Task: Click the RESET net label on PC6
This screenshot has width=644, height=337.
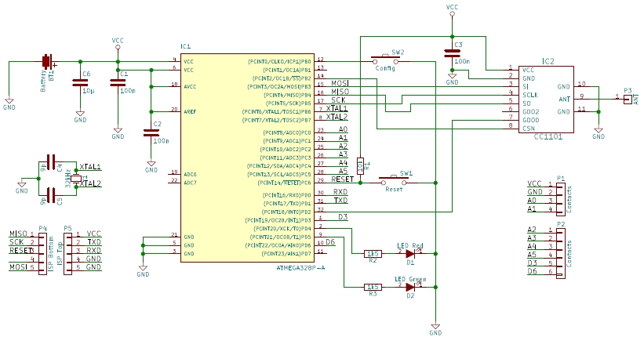Action: pyautogui.click(x=343, y=179)
